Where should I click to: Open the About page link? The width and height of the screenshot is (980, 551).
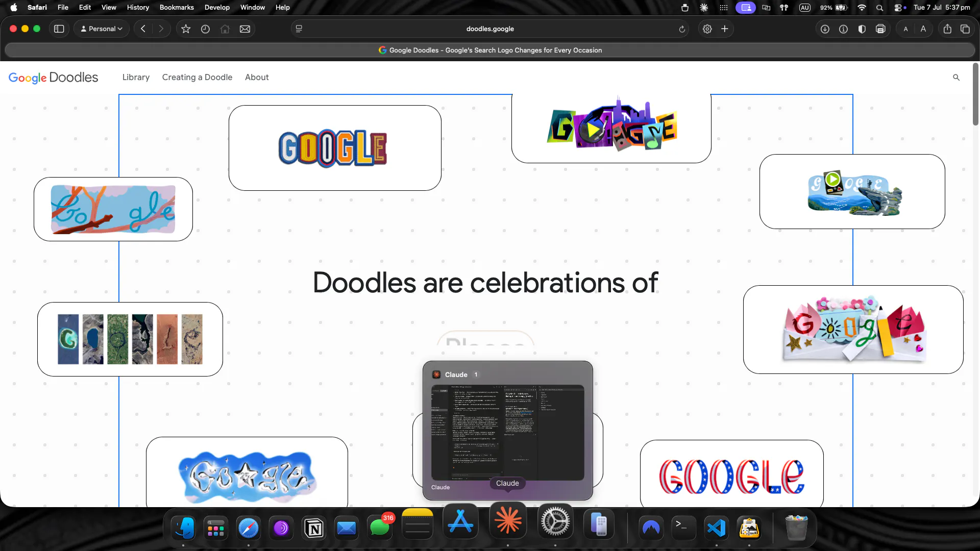point(257,77)
